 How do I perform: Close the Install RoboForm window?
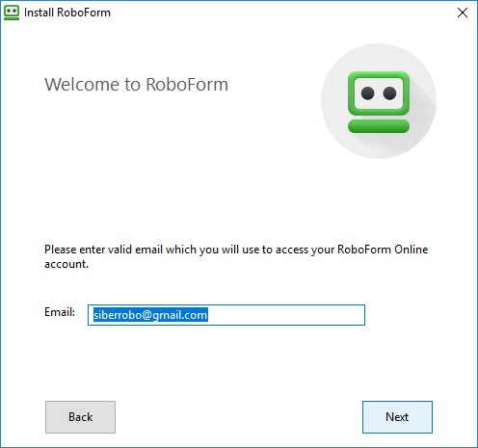(463, 13)
